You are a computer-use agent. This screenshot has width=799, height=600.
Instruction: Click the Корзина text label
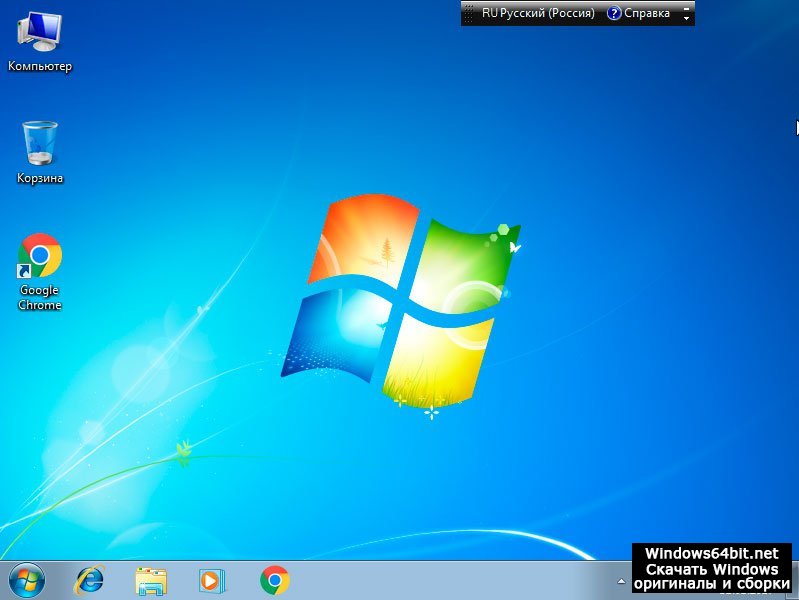pyautogui.click(x=40, y=178)
